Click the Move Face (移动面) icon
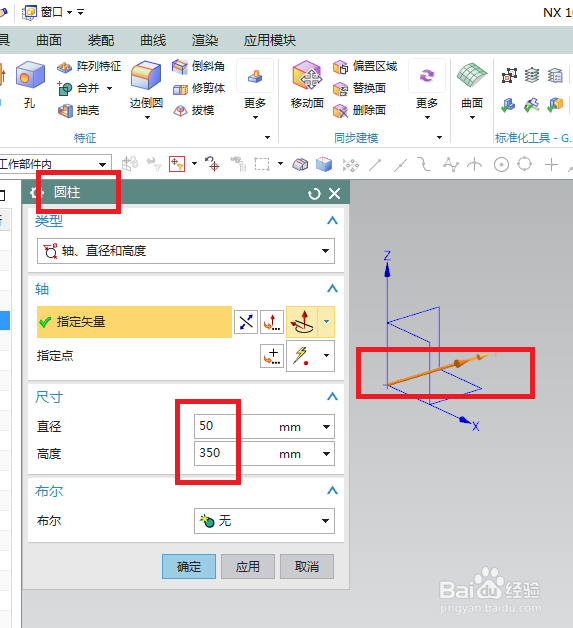Screen dimensions: 573x628 pos(307,75)
